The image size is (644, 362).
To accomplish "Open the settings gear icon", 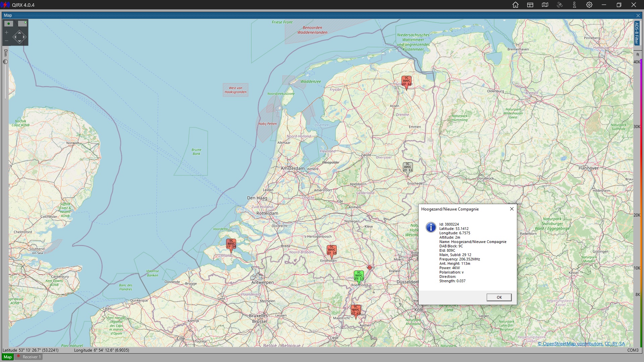I will pos(589,5).
